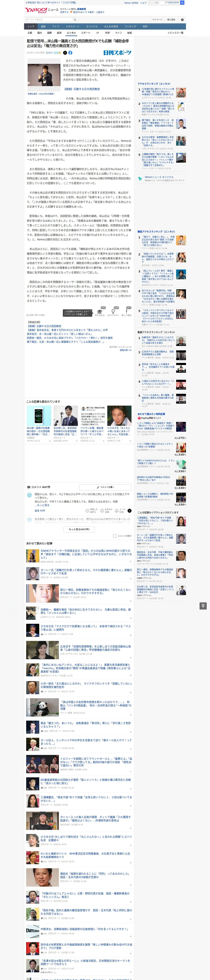Select the 国際 category
210x980 pixels.
(x=49, y=33)
